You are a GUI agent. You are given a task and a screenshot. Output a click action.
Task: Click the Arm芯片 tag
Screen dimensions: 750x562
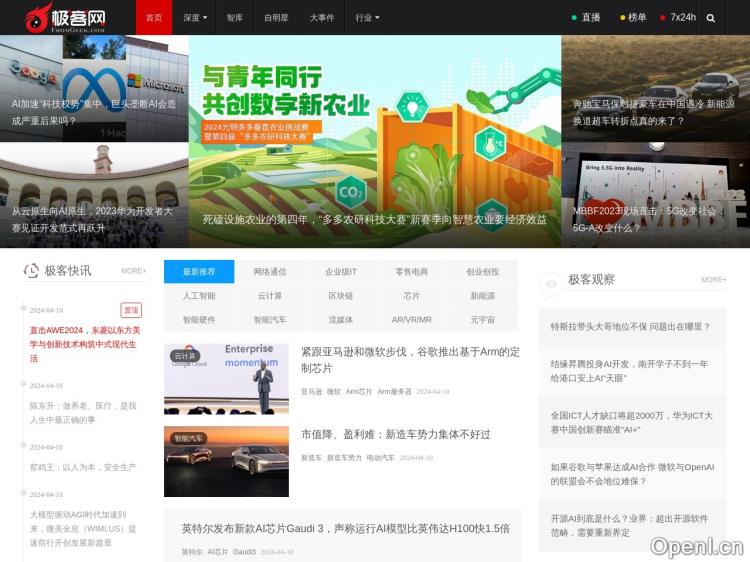[x=359, y=391]
